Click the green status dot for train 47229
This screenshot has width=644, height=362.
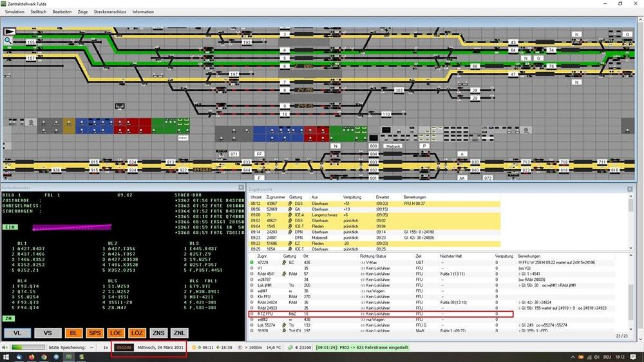[x=252, y=262]
